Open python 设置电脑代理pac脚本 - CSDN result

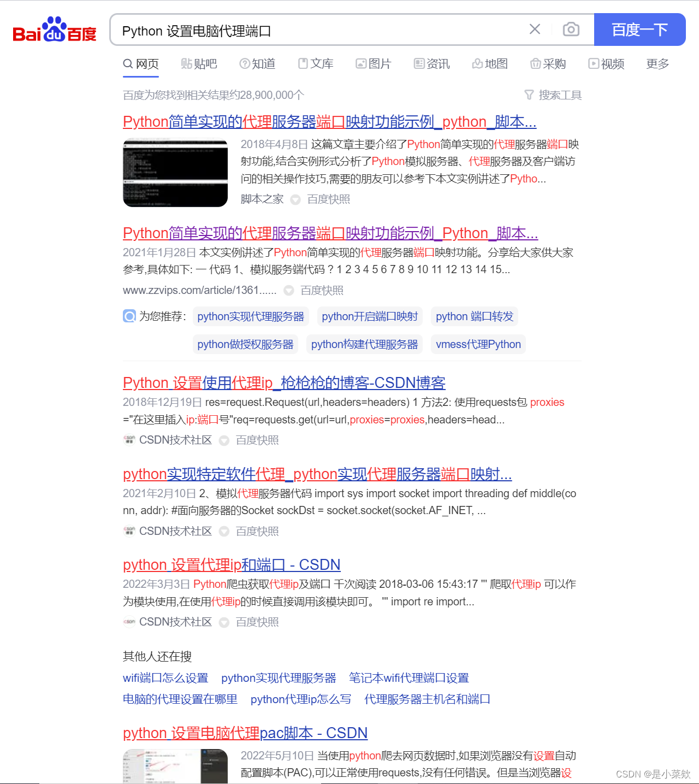pyautogui.click(x=245, y=733)
